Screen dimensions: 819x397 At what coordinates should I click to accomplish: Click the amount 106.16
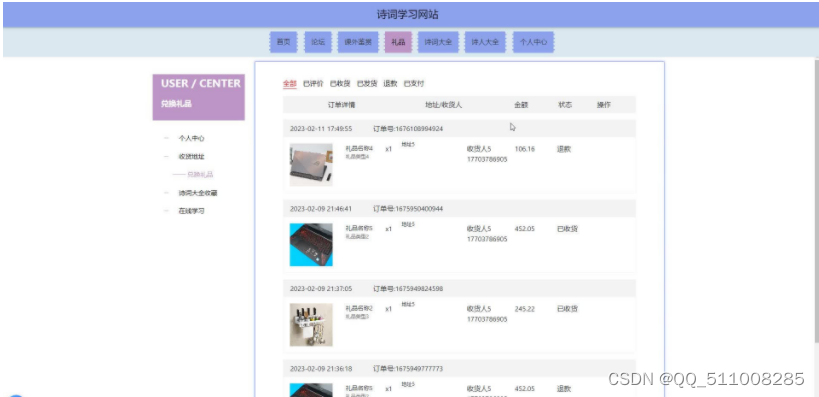(525, 149)
